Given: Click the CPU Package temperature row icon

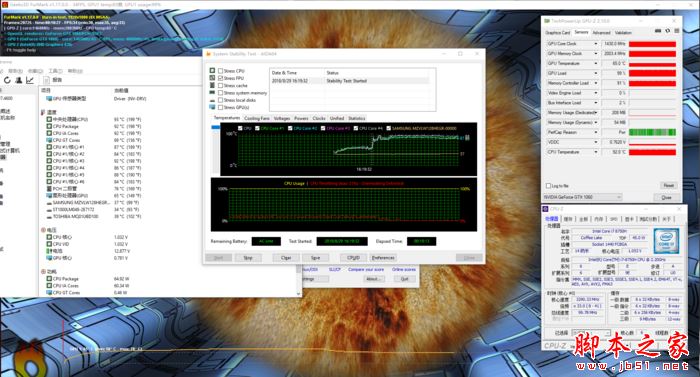Looking at the screenshot, I should pyautogui.click(x=49, y=126).
